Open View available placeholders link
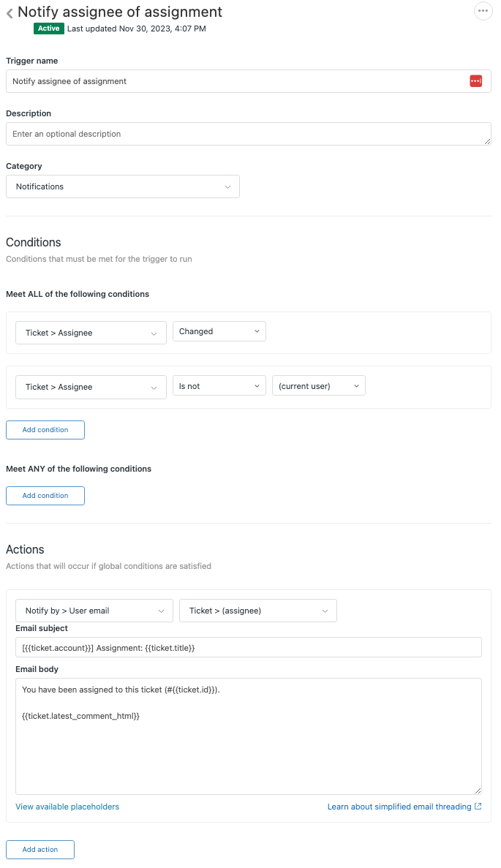Screen dimensions: 501x868 (x=67, y=807)
